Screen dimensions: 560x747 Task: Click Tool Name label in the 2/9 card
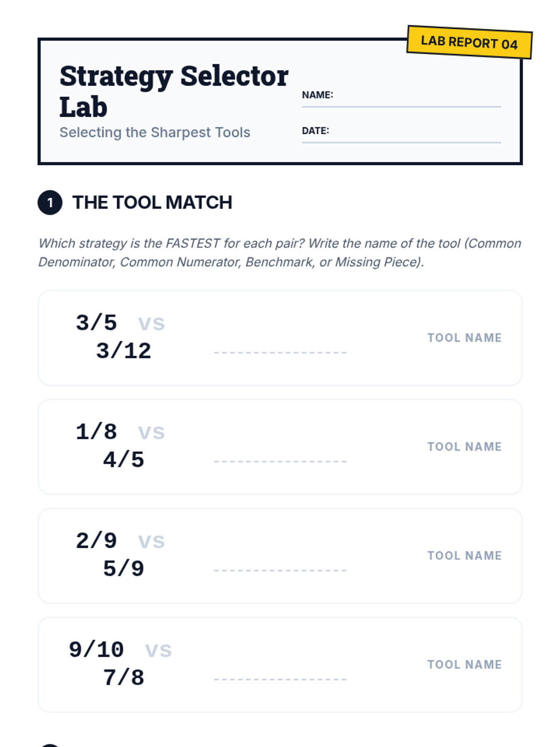(x=464, y=556)
